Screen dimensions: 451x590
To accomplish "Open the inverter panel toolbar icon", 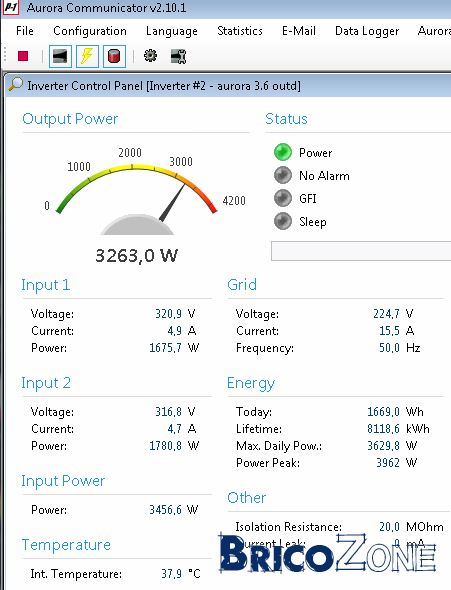I will pos(60,56).
